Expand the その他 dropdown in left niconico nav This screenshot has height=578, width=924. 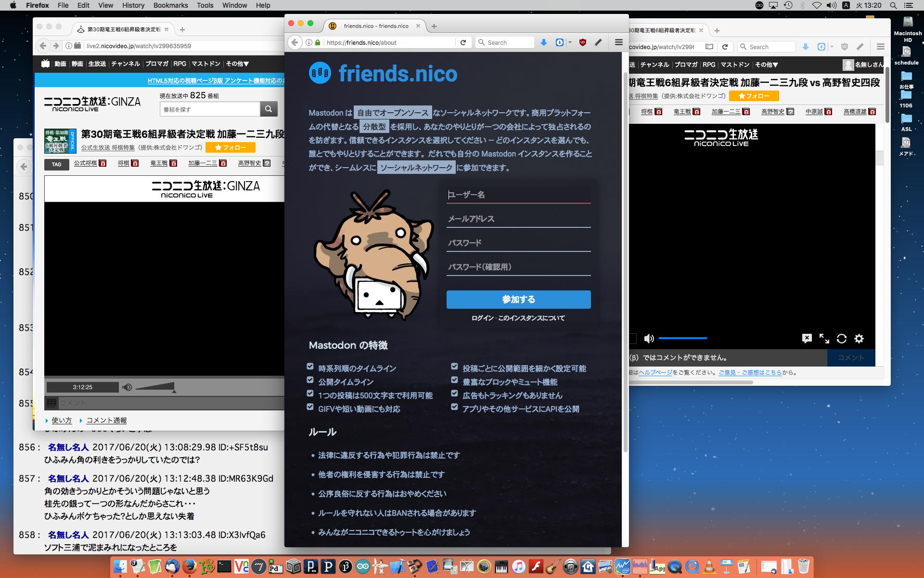(x=238, y=64)
